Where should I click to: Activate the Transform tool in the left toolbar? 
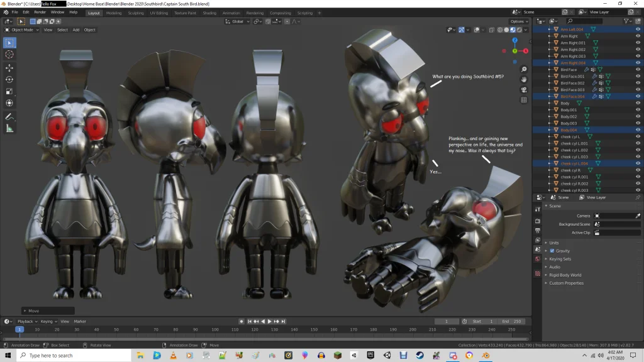[9, 104]
